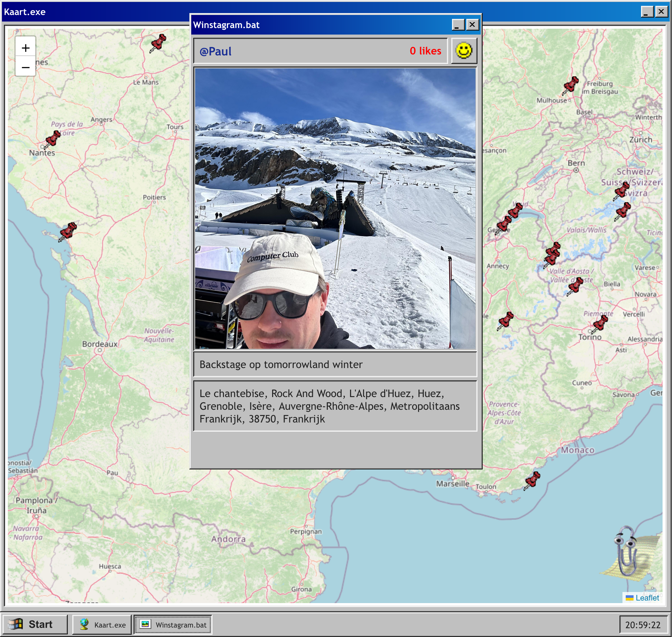
Task: Click the selfie photo at Alpe d'Huez
Action: tap(335, 209)
